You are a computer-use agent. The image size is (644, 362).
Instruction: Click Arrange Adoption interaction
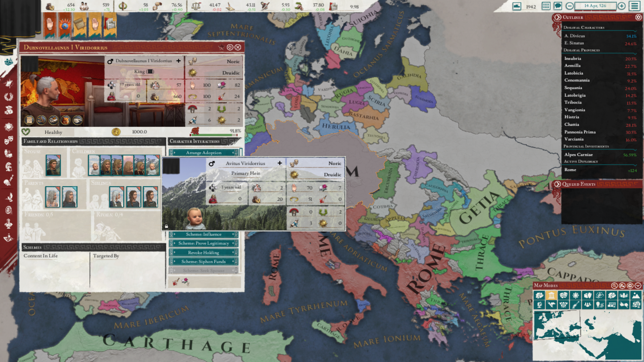pos(204,153)
